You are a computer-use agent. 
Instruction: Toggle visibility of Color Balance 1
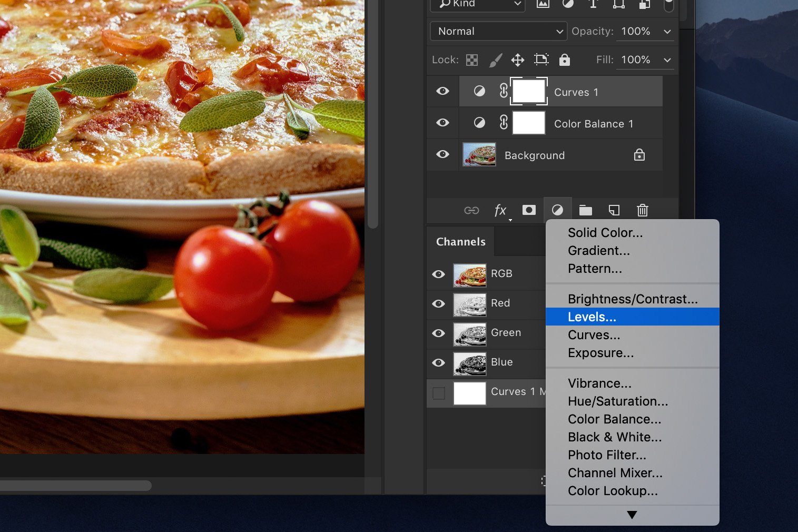pos(442,123)
